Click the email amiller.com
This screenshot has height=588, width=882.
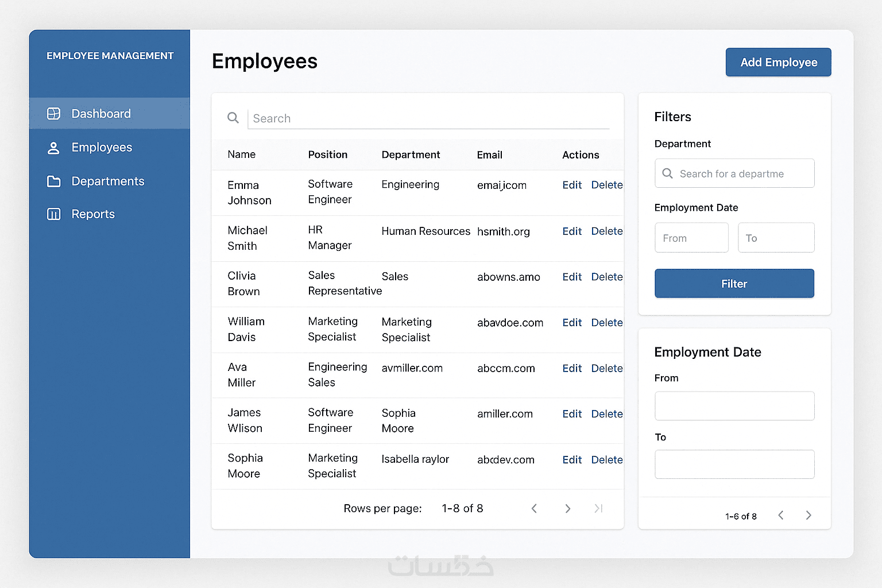tap(505, 414)
